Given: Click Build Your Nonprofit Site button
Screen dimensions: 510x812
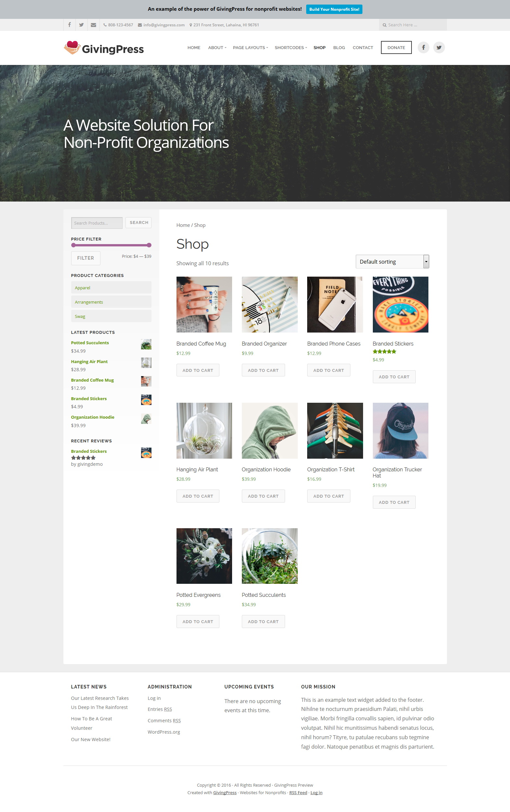Looking at the screenshot, I should click(334, 9).
